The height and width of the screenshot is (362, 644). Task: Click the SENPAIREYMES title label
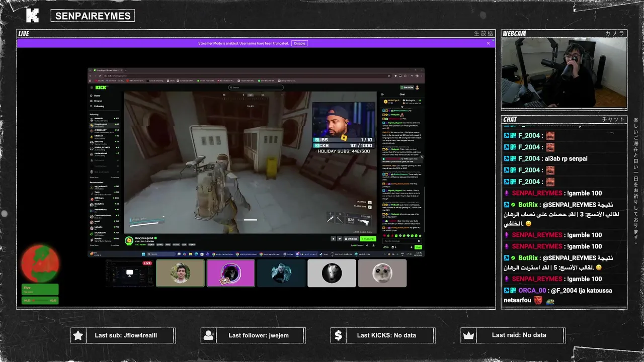point(93,16)
